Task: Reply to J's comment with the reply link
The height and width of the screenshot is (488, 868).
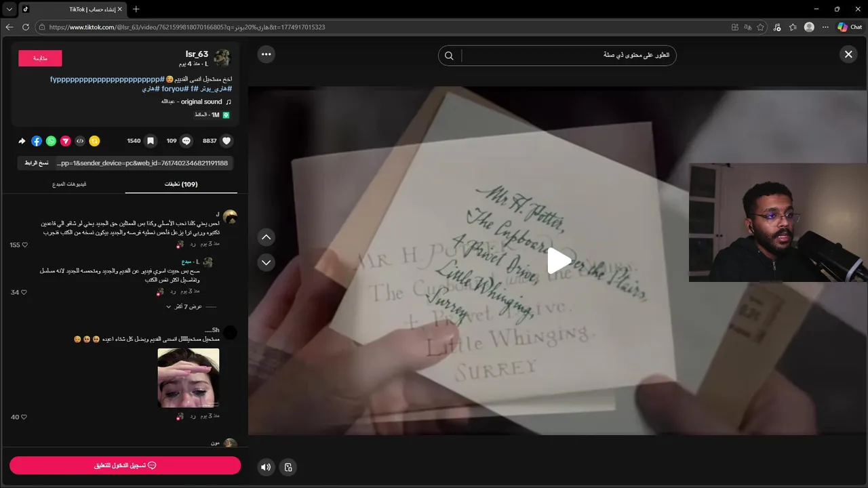Action: click(x=193, y=243)
